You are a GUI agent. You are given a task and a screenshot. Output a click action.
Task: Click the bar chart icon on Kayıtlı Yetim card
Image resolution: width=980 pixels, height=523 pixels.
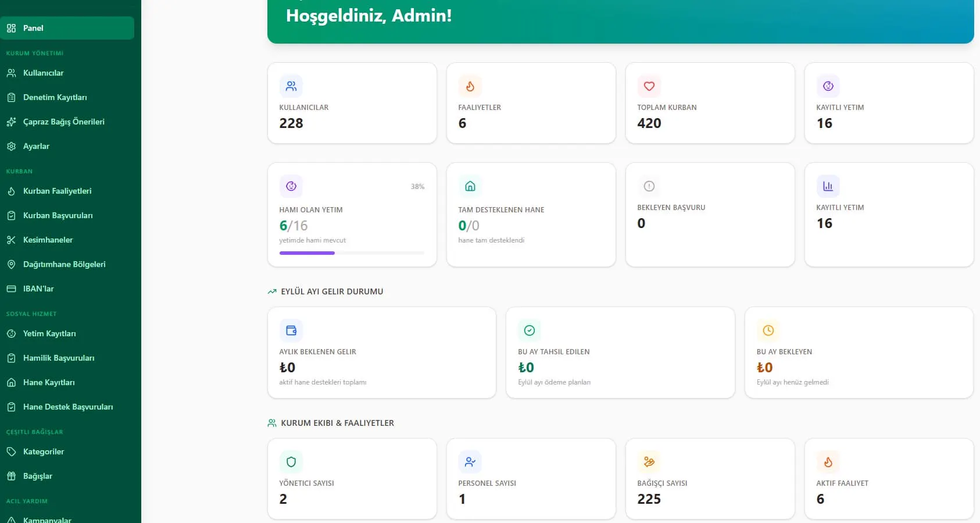pos(828,186)
